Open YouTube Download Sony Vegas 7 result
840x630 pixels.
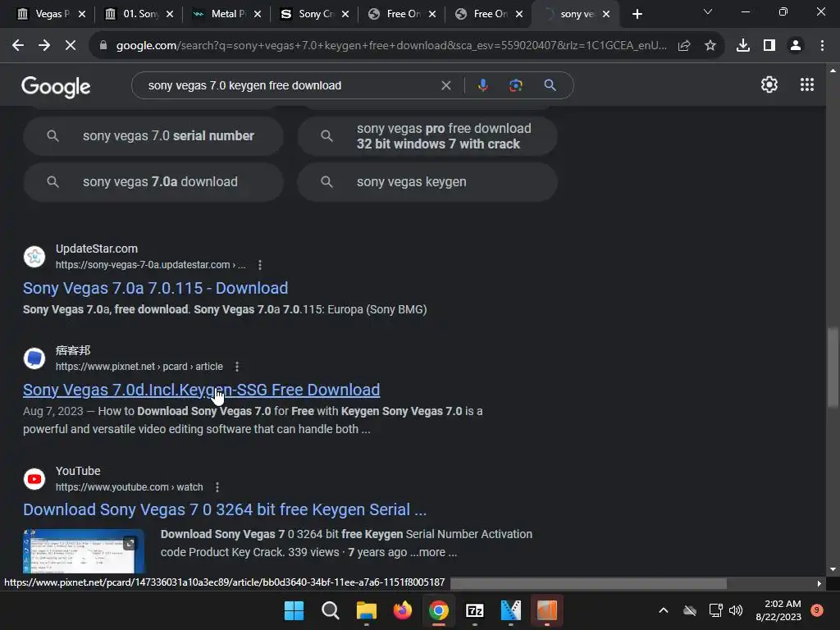225,509
